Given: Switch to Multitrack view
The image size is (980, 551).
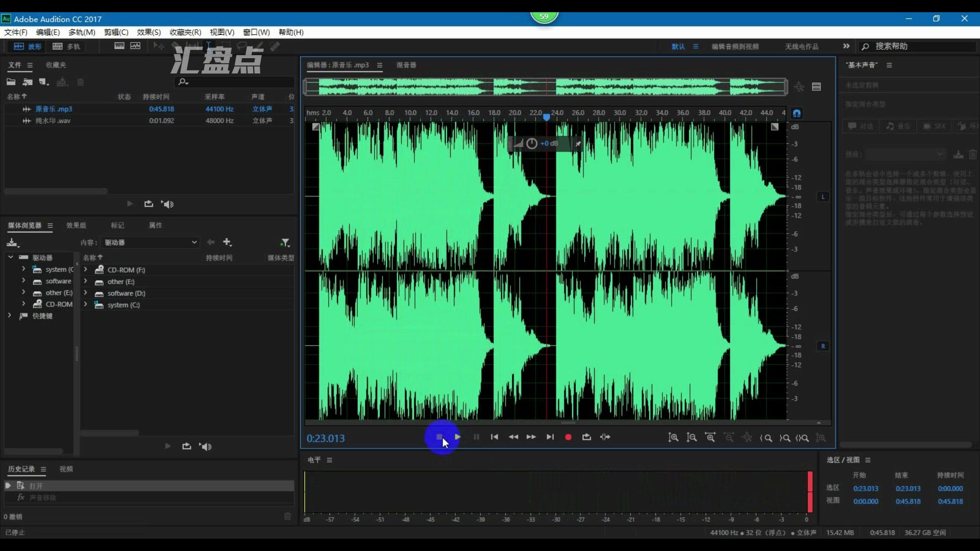Looking at the screenshot, I should (x=66, y=46).
